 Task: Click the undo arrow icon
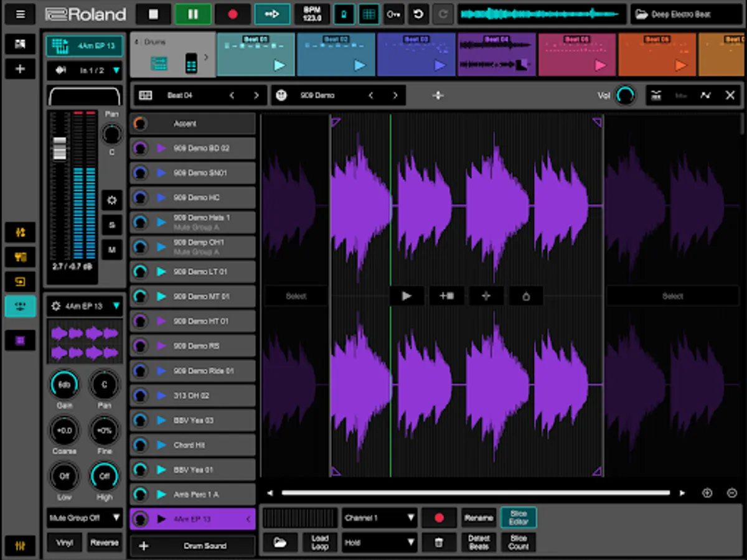(x=418, y=14)
